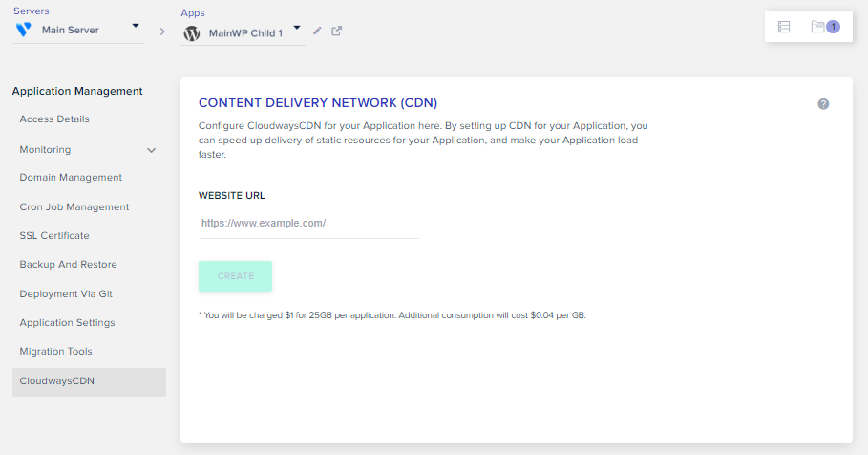Screen dimensions: 868x455
Task: Open Access Details in sidebar
Action: [54, 119]
